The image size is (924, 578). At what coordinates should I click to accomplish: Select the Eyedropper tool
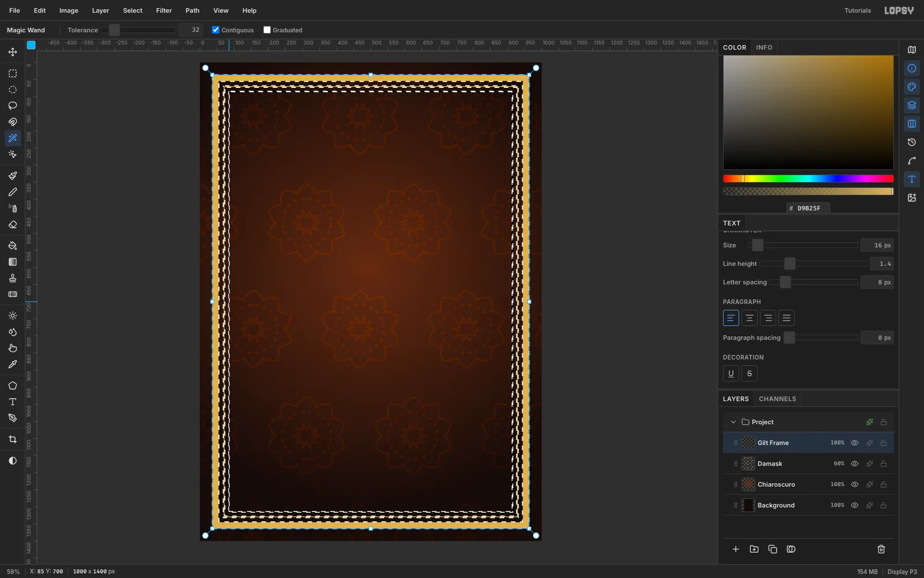[x=13, y=364]
